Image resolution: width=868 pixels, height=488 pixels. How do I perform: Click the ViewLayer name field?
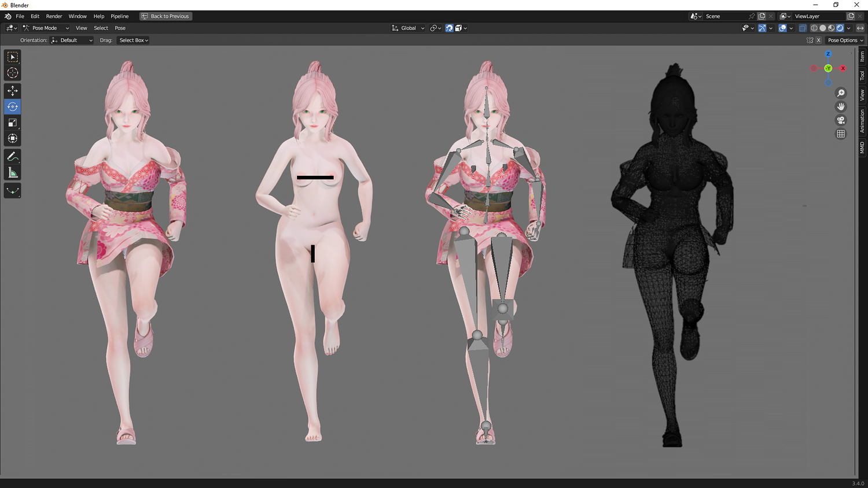tap(819, 16)
